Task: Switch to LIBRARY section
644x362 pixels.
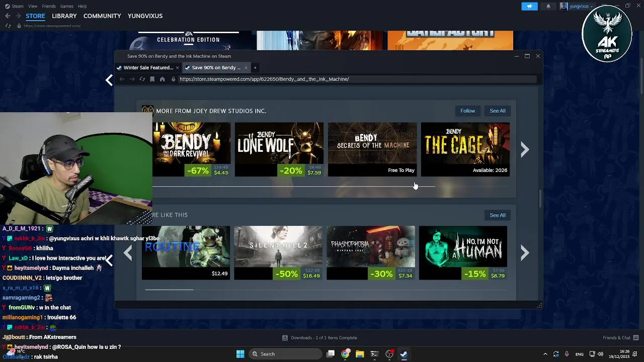Action: pyautogui.click(x=64, y=16)
